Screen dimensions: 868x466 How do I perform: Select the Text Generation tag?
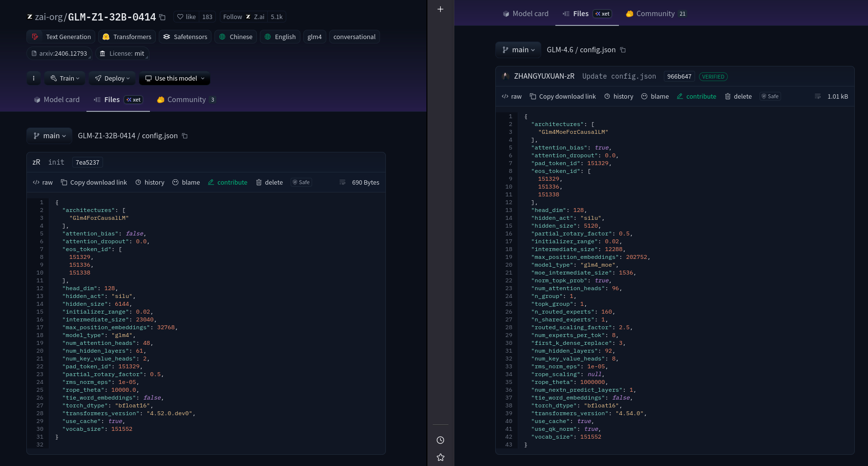point(62,37)
